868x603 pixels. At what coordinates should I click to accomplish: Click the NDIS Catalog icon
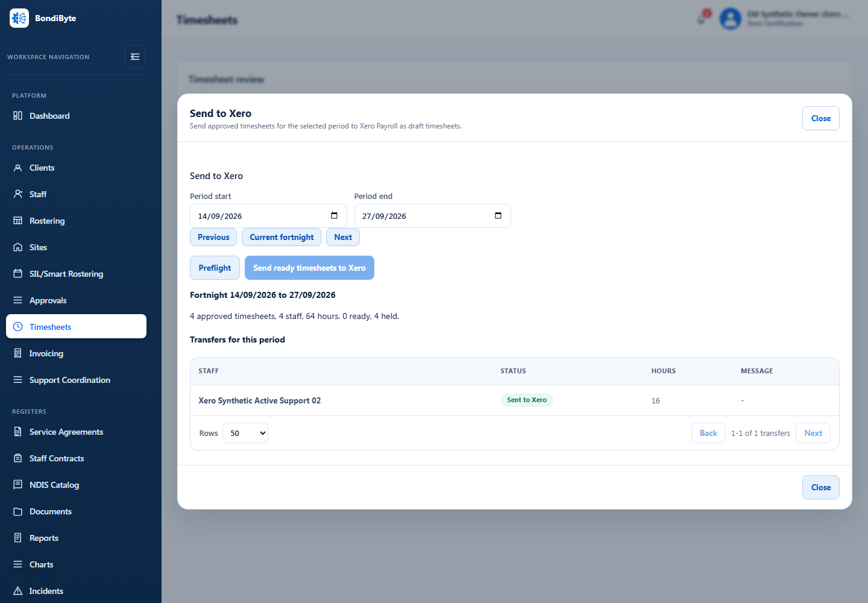[x=18, y=485]
